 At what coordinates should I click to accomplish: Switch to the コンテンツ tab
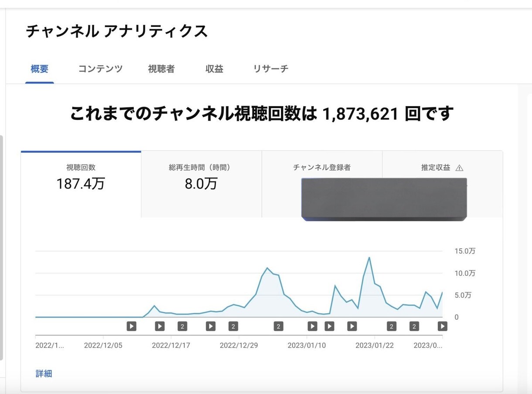click(x=100, y=69)
